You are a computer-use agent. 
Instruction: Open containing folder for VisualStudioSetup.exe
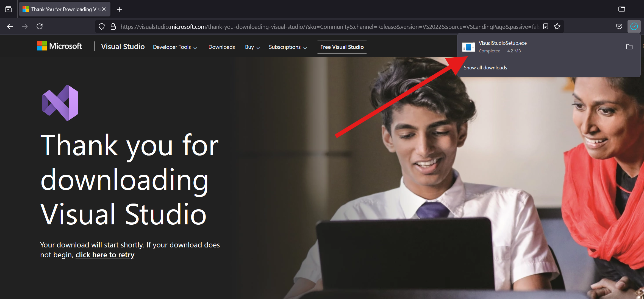[x=629, y=47]
